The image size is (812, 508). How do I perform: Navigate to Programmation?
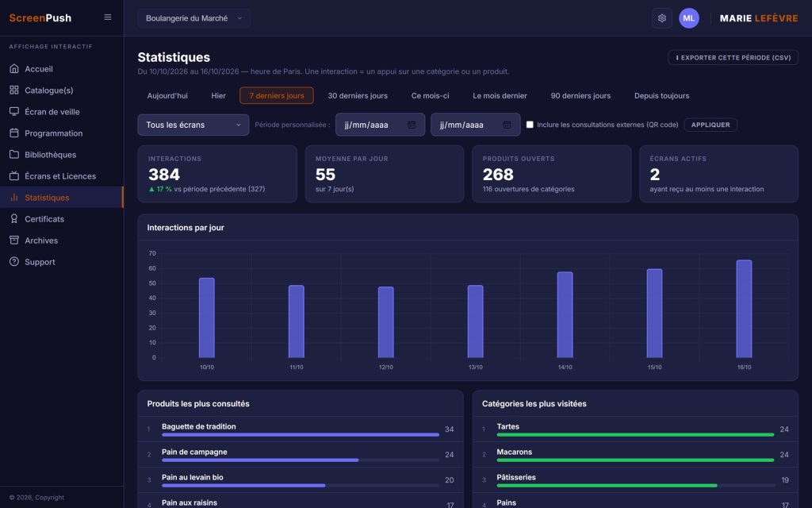pyautogui.click(x=62, y=133)
